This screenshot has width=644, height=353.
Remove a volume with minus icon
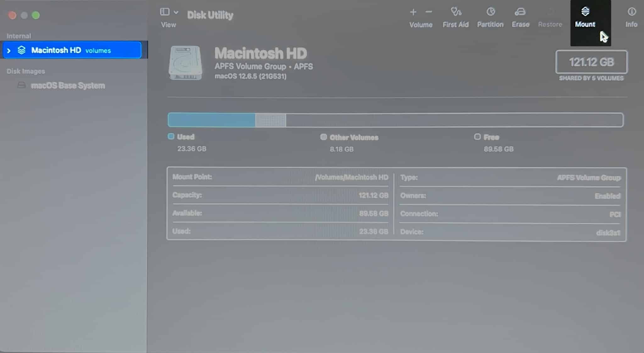click(x=429, y=12)
